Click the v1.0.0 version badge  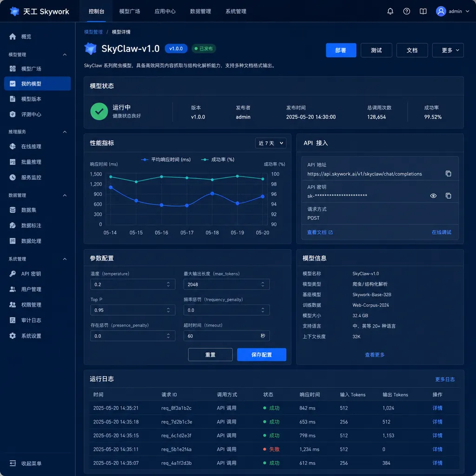click(176, 48)
